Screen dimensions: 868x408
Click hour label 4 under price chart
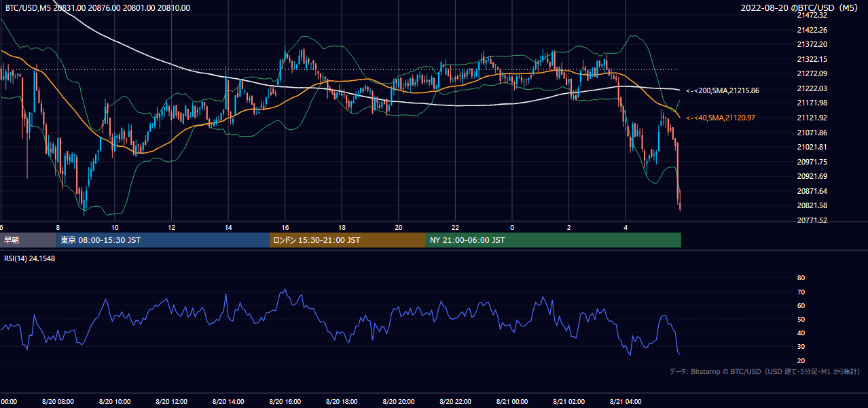tap(626, 227)
